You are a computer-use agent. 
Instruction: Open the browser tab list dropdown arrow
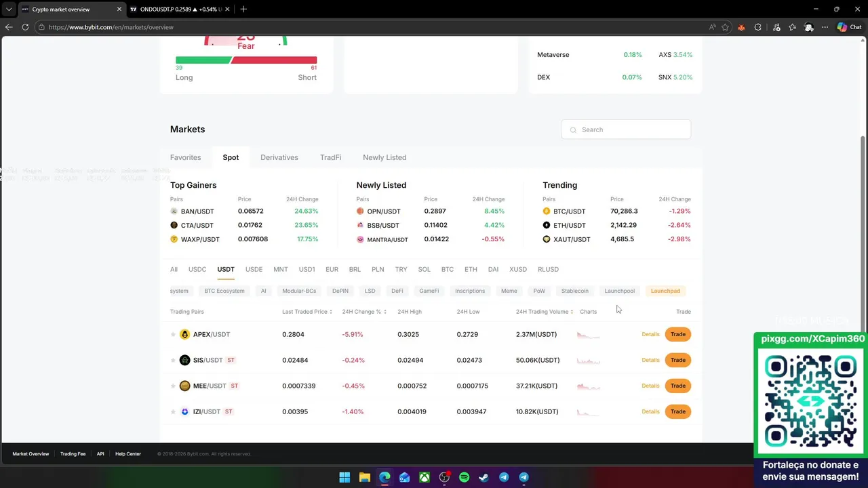[9, 9]
